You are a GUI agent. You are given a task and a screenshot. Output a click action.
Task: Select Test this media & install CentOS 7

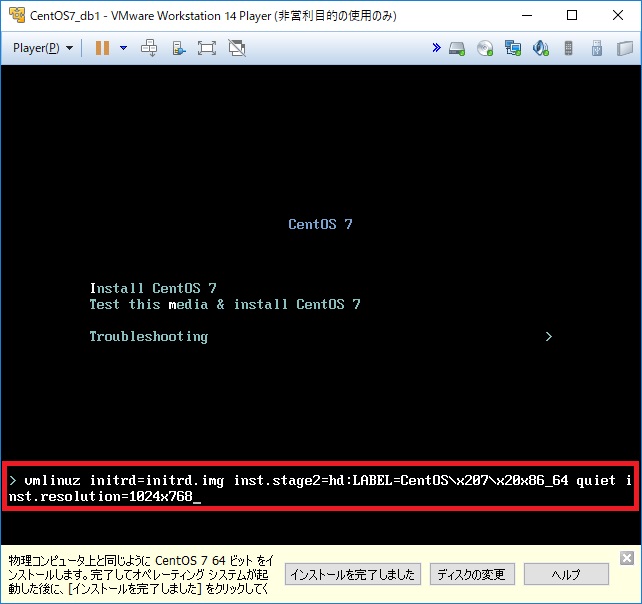point(225,304)
